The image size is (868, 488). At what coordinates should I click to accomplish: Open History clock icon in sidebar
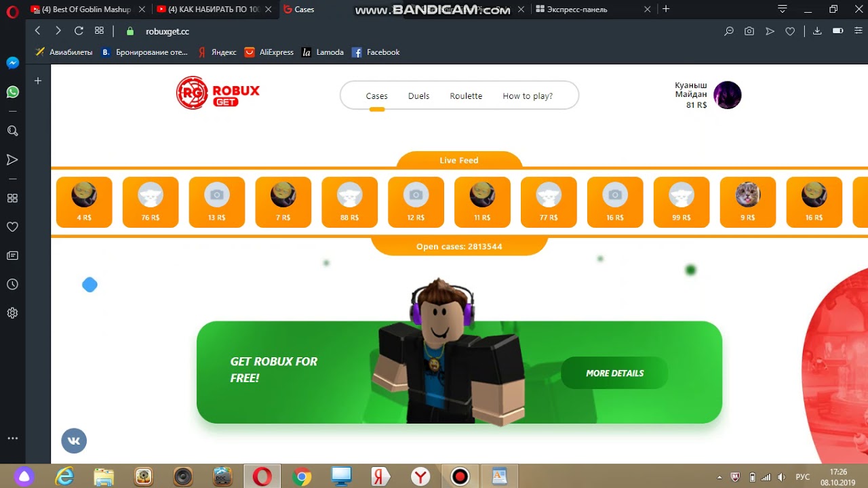click(x=12, y=285)
